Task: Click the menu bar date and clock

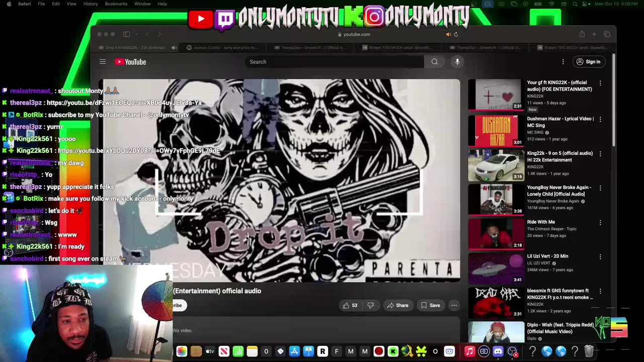Action: click(616, 4)
